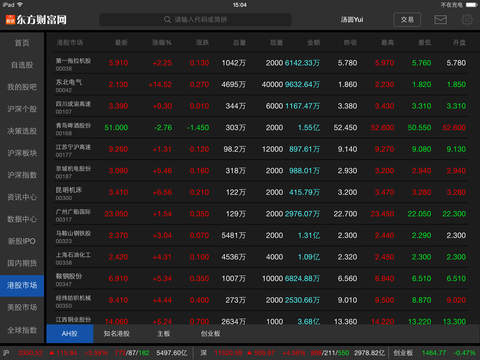480x360 pixels.
Task: Tap the 2978.82亿 turnover in bottom bar
Action: click(369, 353)
